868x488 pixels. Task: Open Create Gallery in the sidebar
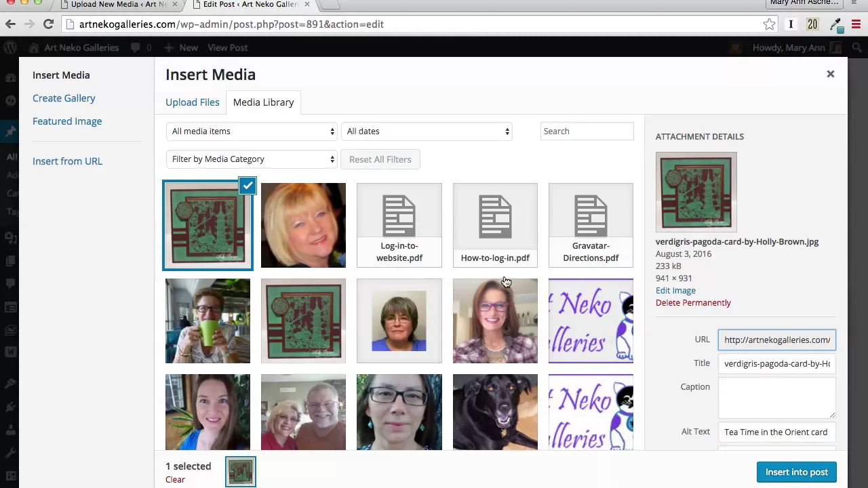click(x=64, y=98)
